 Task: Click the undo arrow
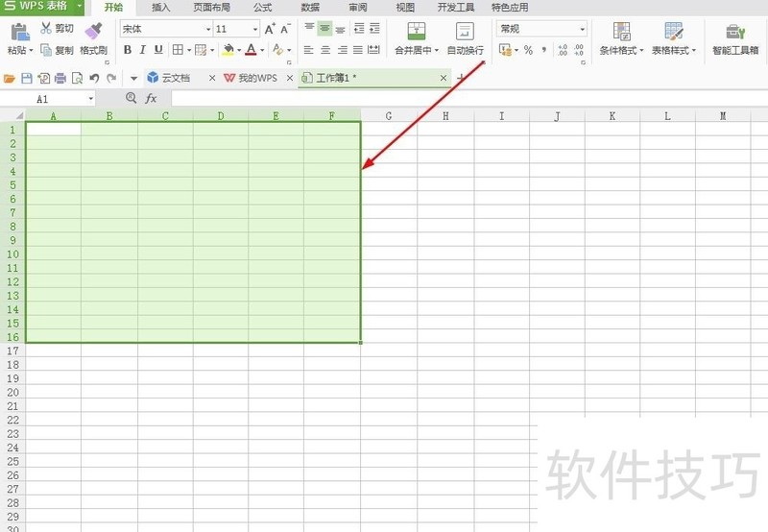(94, 78)
